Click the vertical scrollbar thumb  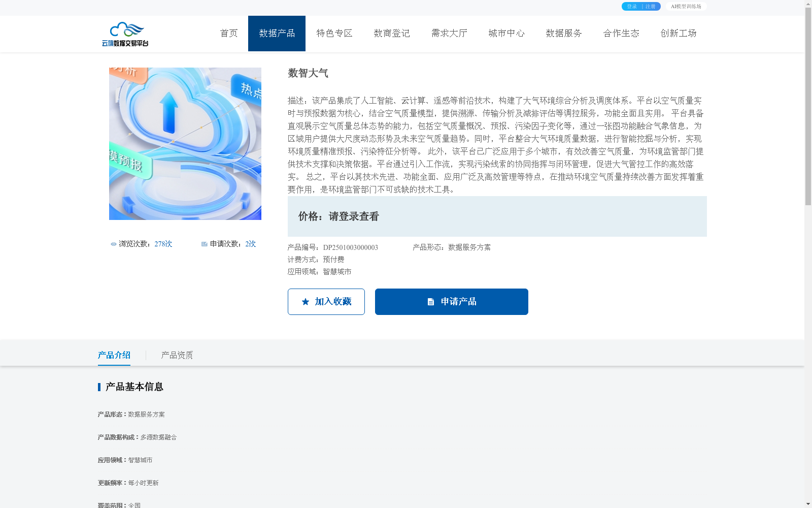pos(808,107)
